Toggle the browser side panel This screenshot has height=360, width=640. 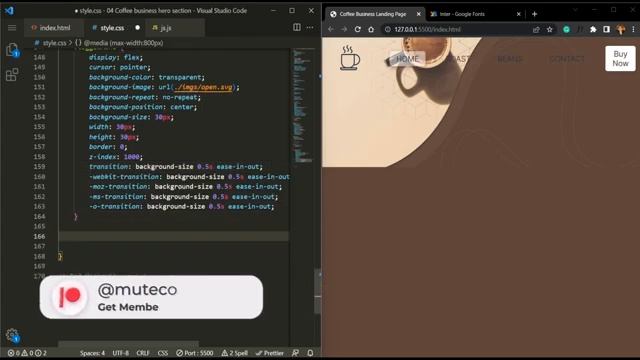[607, 29]
